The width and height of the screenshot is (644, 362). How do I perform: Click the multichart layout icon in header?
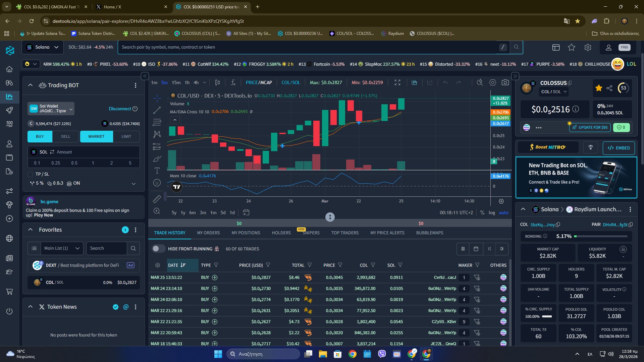[x=556, y=47]
